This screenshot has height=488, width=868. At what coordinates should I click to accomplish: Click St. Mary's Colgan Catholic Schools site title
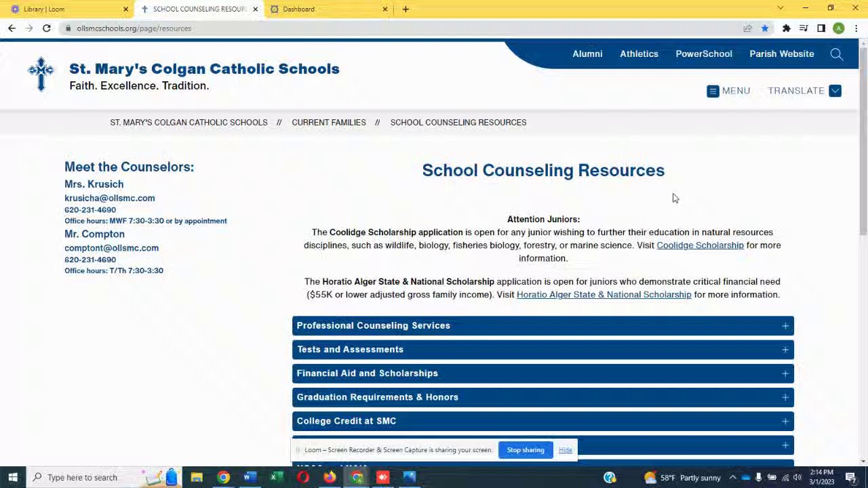[204, 69]
